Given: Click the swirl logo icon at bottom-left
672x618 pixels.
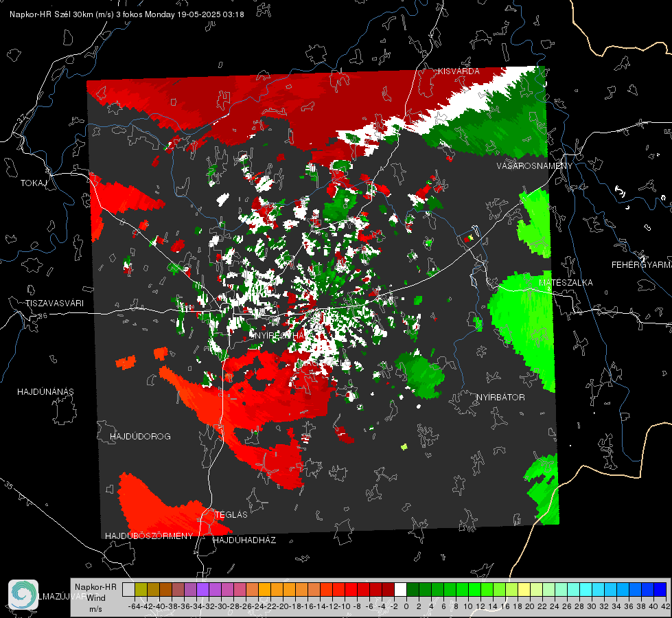Looking at the screenshot, I should pos(23,595).
